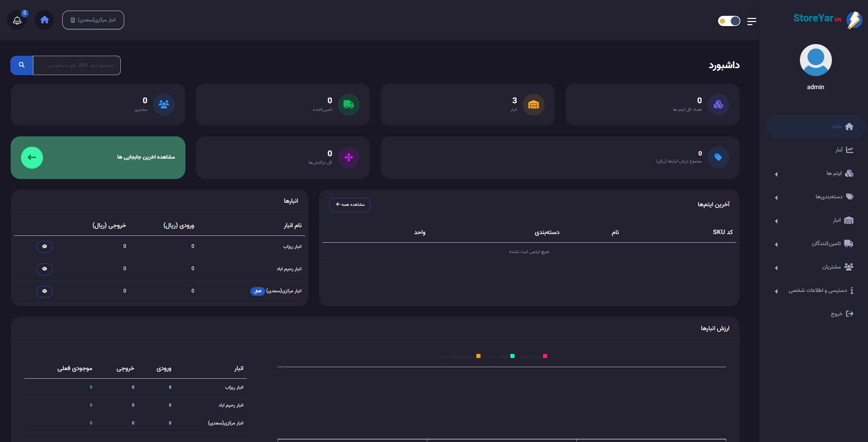The width and height of the screenshot is (868, 442).
Task: Toggle the dark/light theme switch
Action: click(x=729, y=21)
